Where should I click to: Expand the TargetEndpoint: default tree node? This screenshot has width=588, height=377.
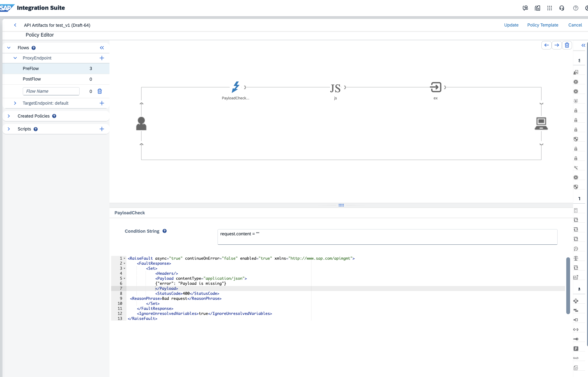(15, 103)
